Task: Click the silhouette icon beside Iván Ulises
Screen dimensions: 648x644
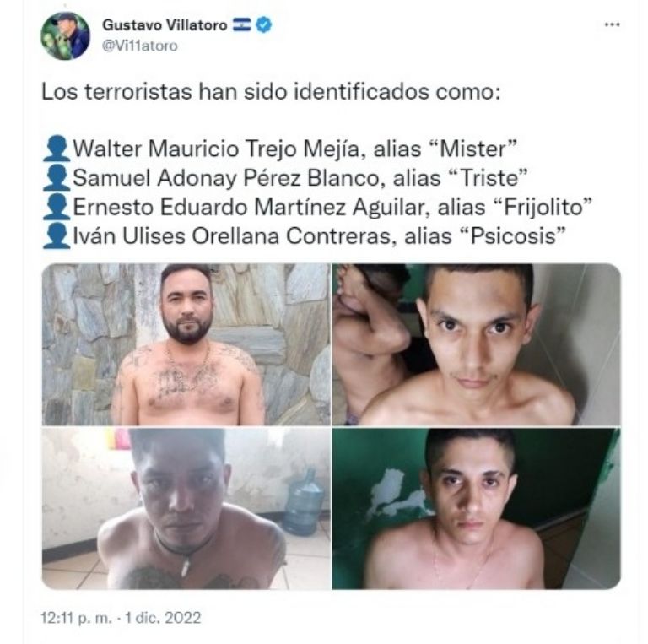Action: coord(57,236)
